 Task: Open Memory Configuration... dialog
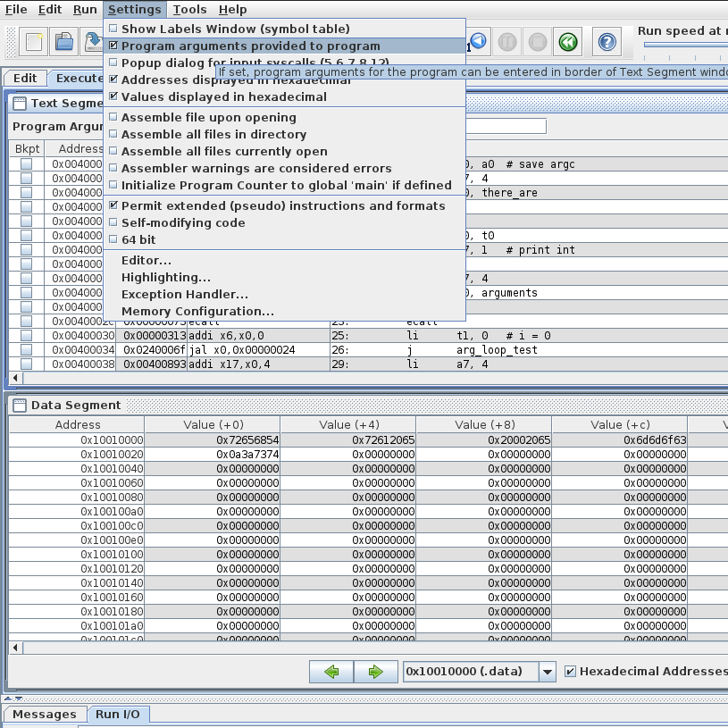coord(285,311)
